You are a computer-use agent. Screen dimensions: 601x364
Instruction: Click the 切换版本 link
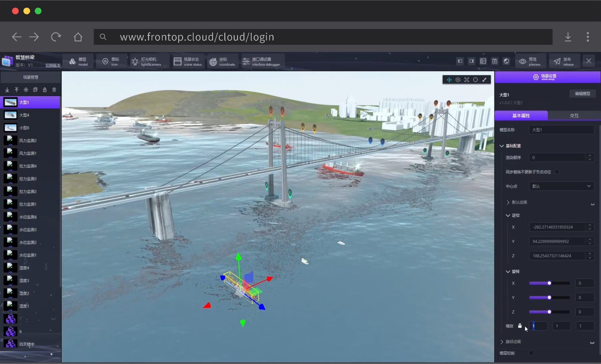[53, 65]
